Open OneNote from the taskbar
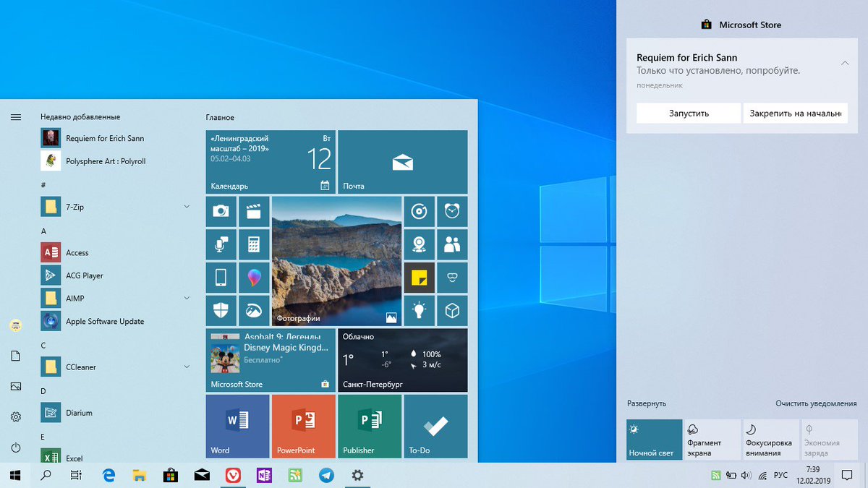Screen dimensions: 868x488 click(264, 475)
